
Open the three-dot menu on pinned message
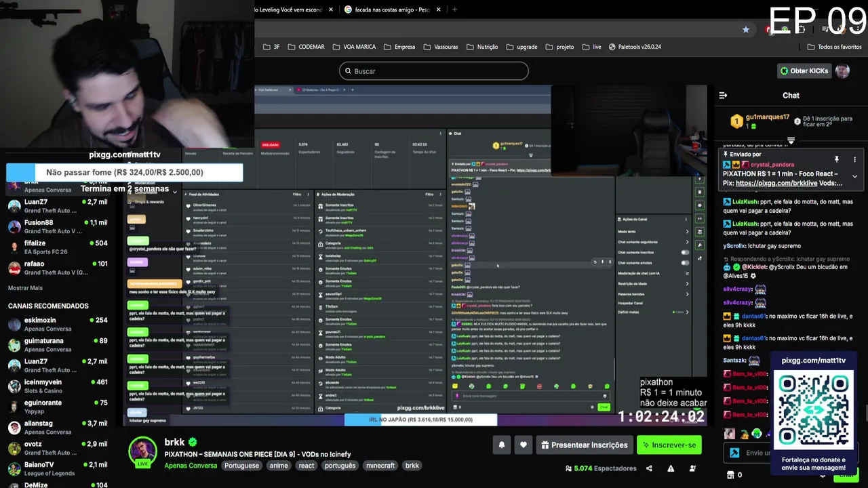854,159
